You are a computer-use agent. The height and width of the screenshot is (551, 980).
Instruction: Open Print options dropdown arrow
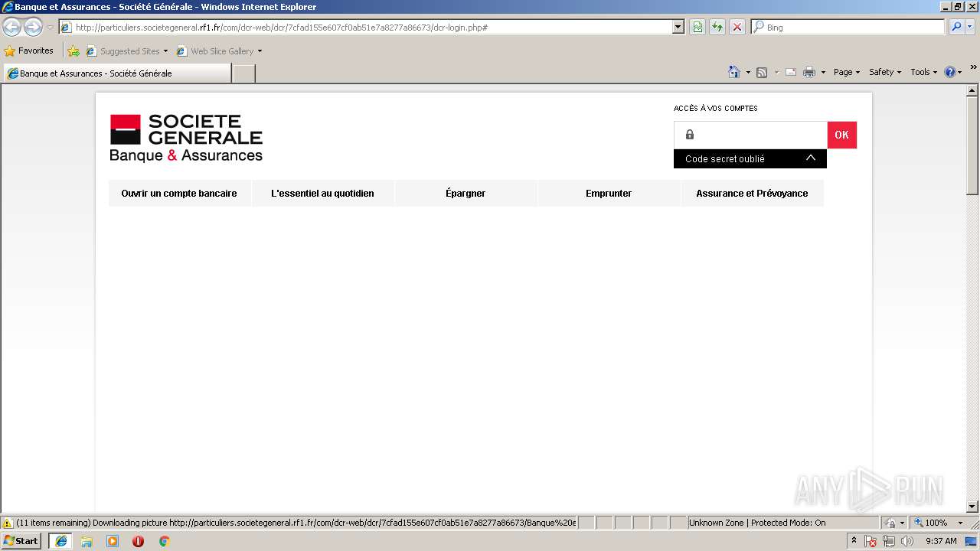(x=823, y=73)
